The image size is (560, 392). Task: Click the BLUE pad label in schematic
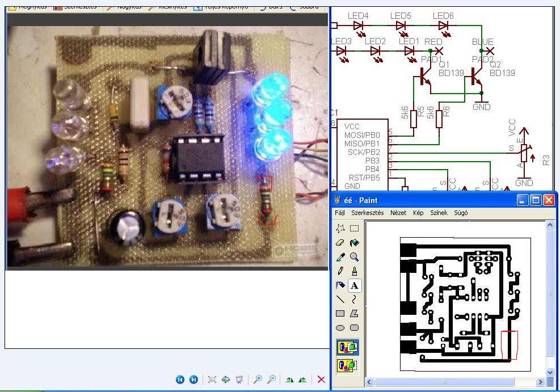click(482, 42)
